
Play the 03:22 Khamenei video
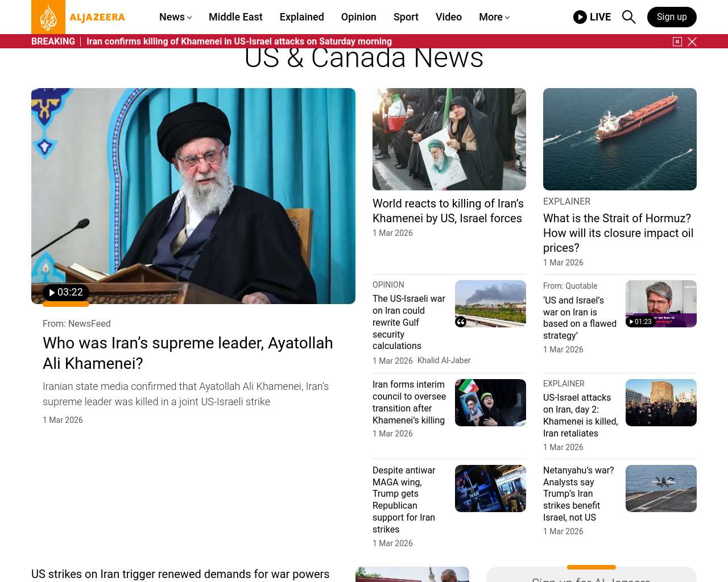click(x=66, y=293)
